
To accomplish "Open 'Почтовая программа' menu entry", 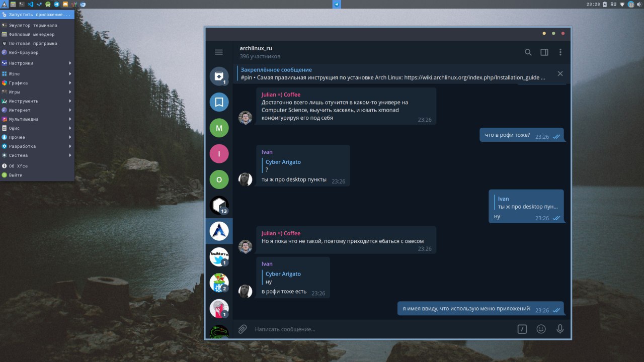I will [x=37, y=43].
